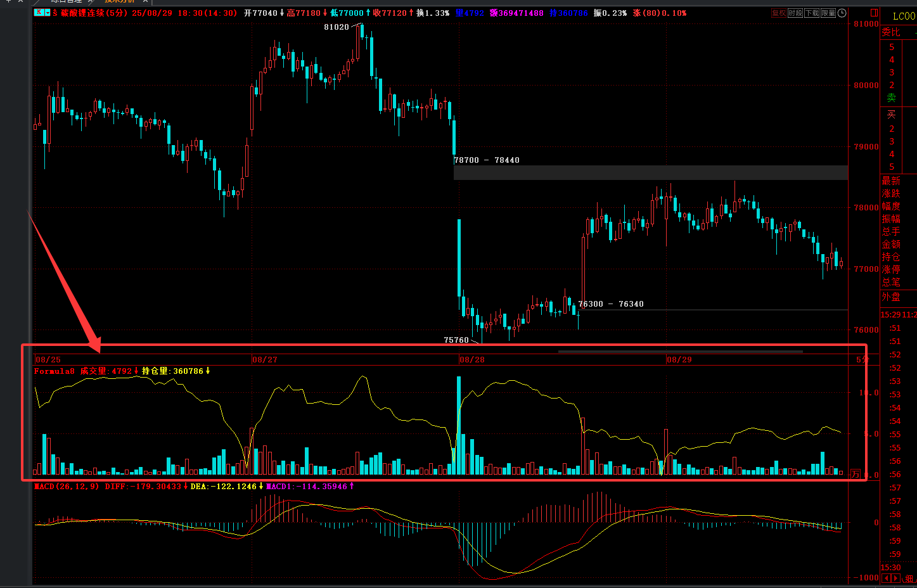Click the 下载 download button
The height and width of the screenshot is (588, 917).
pos(812,13)
